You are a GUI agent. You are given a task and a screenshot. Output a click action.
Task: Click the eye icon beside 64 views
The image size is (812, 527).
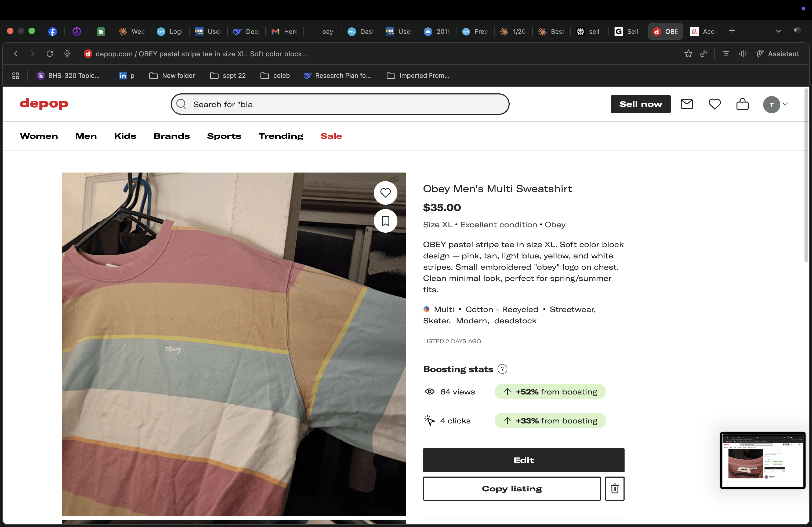[x=430, y=392]
